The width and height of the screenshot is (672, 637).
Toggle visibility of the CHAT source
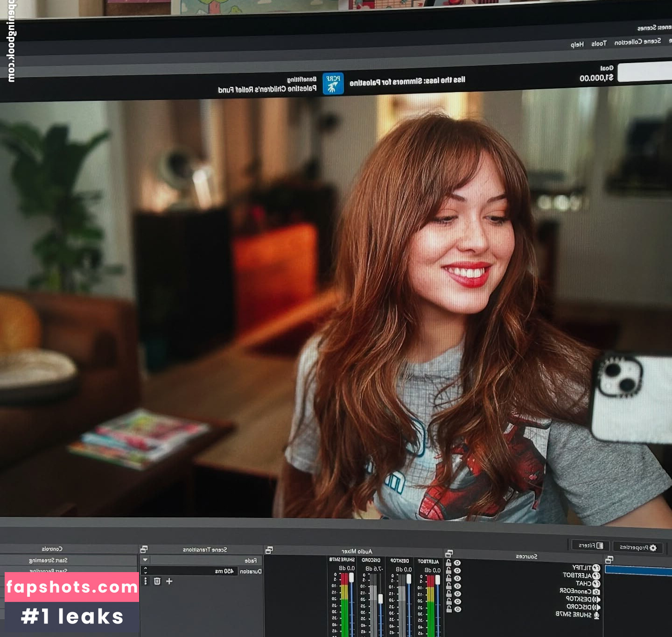tap(457, 578)
